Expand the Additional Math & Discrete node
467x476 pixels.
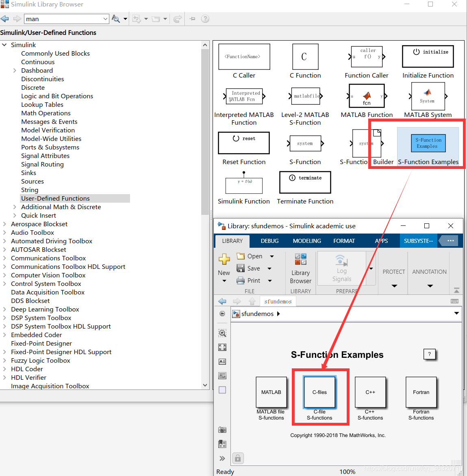point(15,207)
